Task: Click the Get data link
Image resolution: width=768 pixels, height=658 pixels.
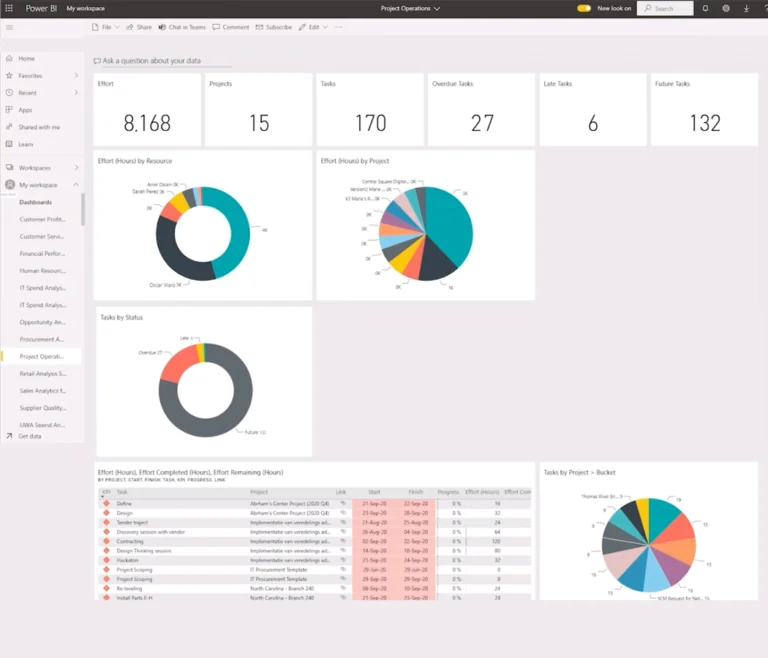Action: 30,436
